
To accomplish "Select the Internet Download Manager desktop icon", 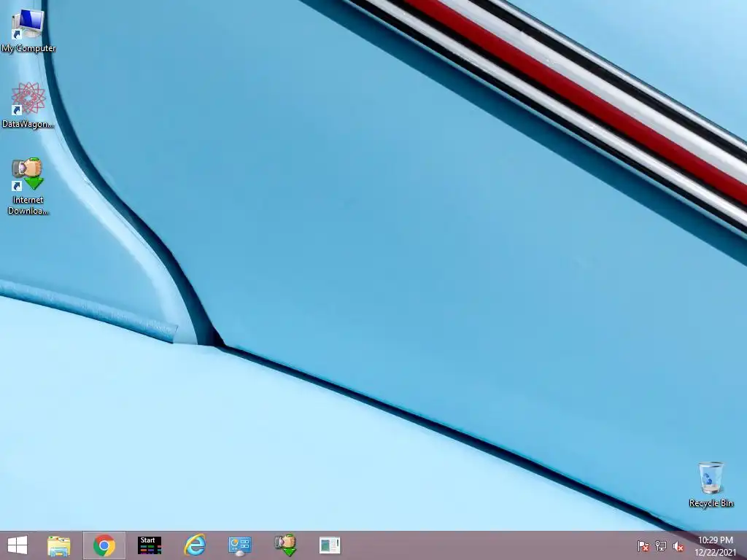I will pyautogui.click(x=28, y=186).
